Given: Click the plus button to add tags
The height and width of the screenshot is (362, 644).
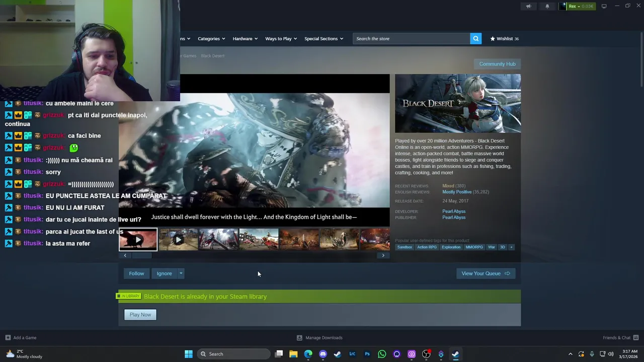Looking at the screenshot, I should (511, 247).
